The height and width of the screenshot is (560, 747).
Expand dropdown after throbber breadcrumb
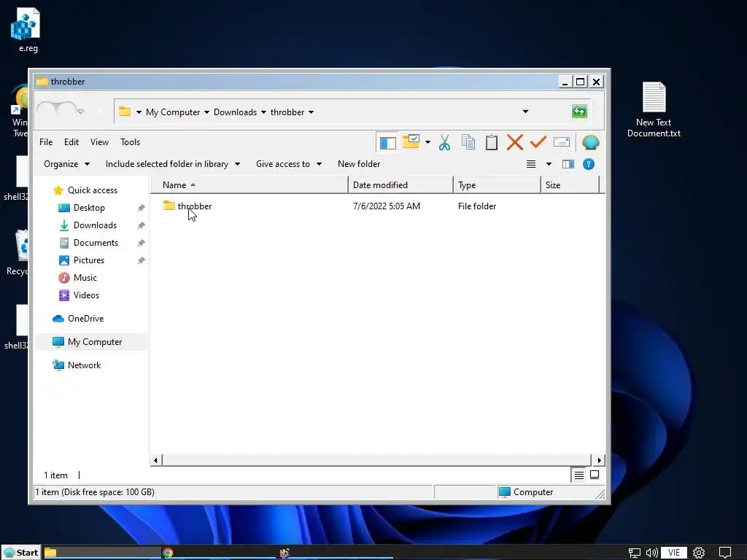click(x=311, y=112)
